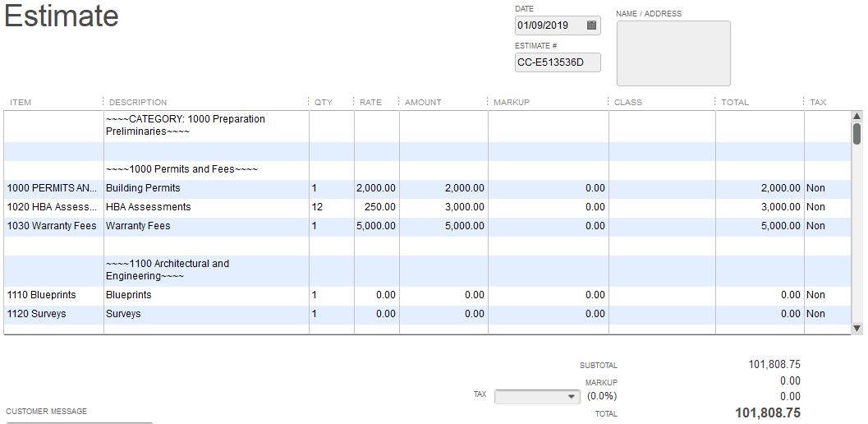The height and width of the screenshot is (424, 868).
Task: Click the CATEGORY: 1000 Preparation Preliminaries row
Action: point(427,126)
